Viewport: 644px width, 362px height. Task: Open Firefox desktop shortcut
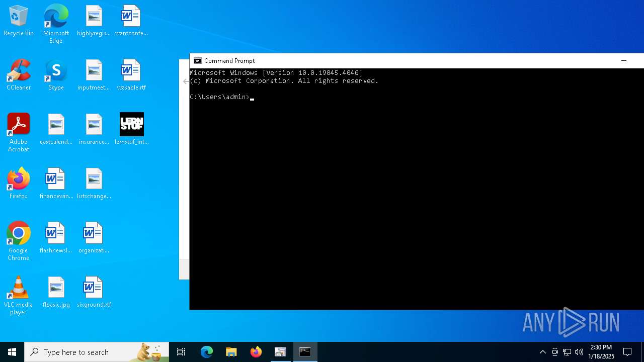point(19,184)
